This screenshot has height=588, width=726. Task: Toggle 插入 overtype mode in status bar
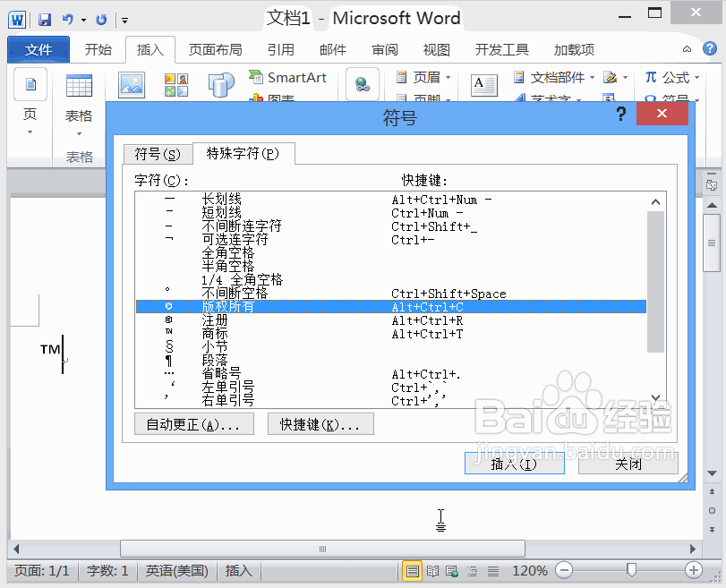click(237, 571)
